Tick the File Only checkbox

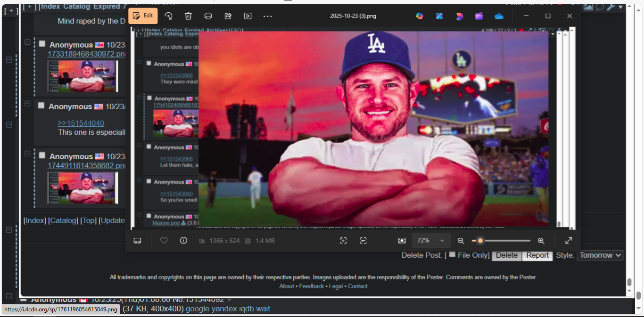click(452, 254)
